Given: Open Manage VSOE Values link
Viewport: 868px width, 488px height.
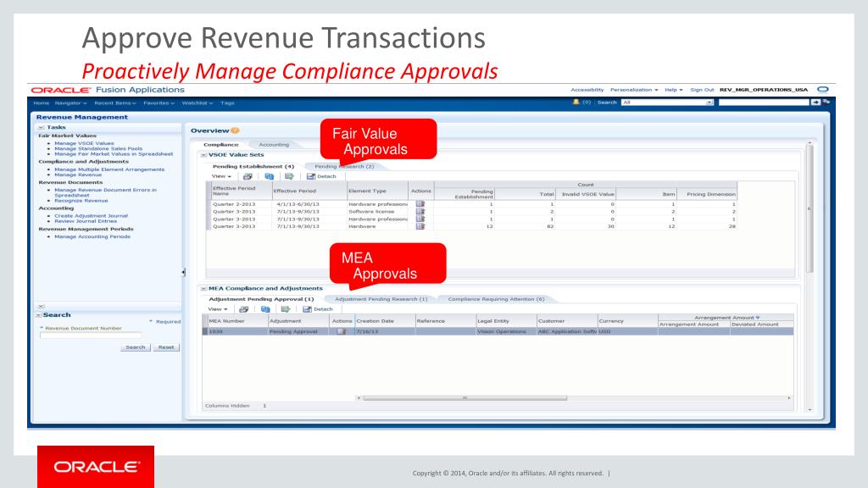Looking at the screenshot, I should point(84,143).
